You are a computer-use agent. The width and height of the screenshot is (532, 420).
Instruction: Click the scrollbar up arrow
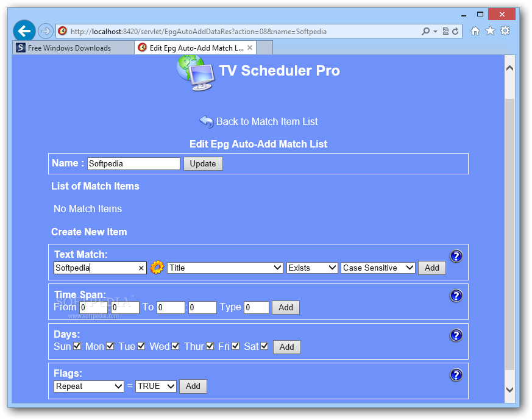(x=509, y=68)
